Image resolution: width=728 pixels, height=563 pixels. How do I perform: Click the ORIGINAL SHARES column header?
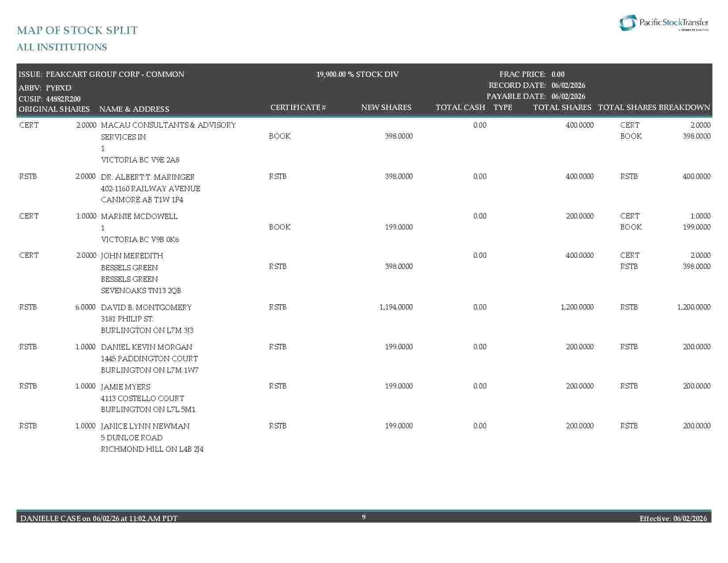tap(54, 109)
